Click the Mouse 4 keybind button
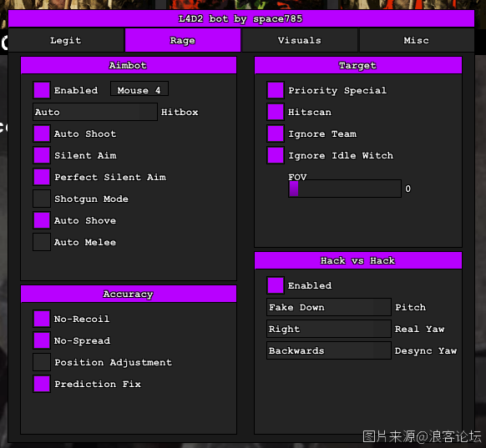Viewport: 486px width, 448px height. point(139,89)
